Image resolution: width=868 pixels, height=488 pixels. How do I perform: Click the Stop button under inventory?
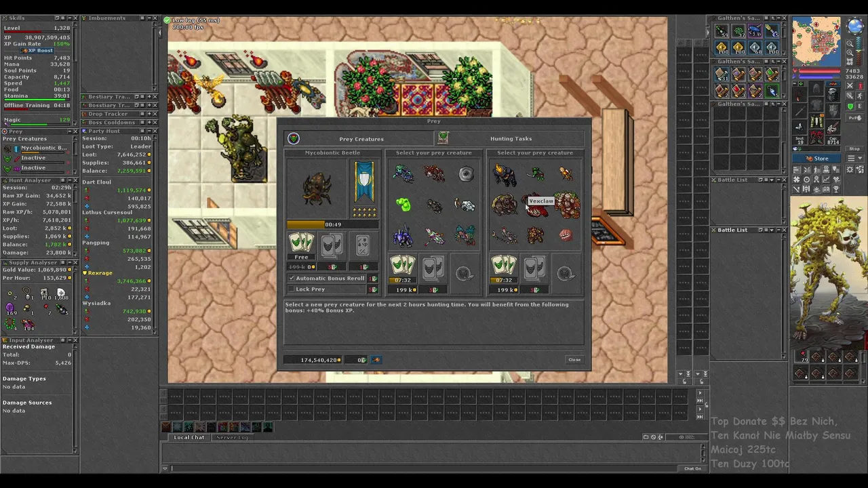854,149
